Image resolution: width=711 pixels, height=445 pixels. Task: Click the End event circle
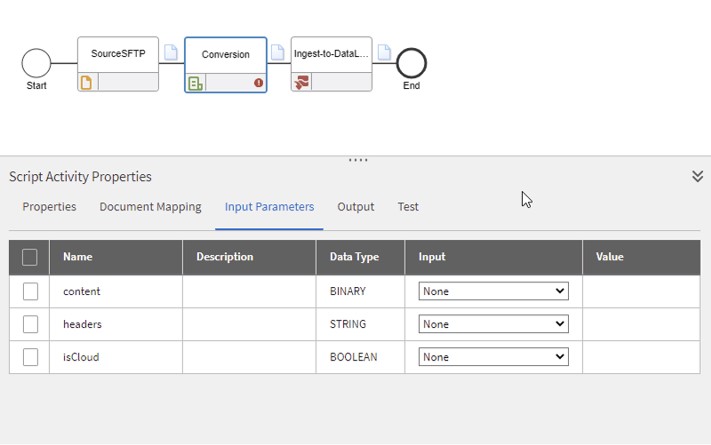tap(411, 63)
